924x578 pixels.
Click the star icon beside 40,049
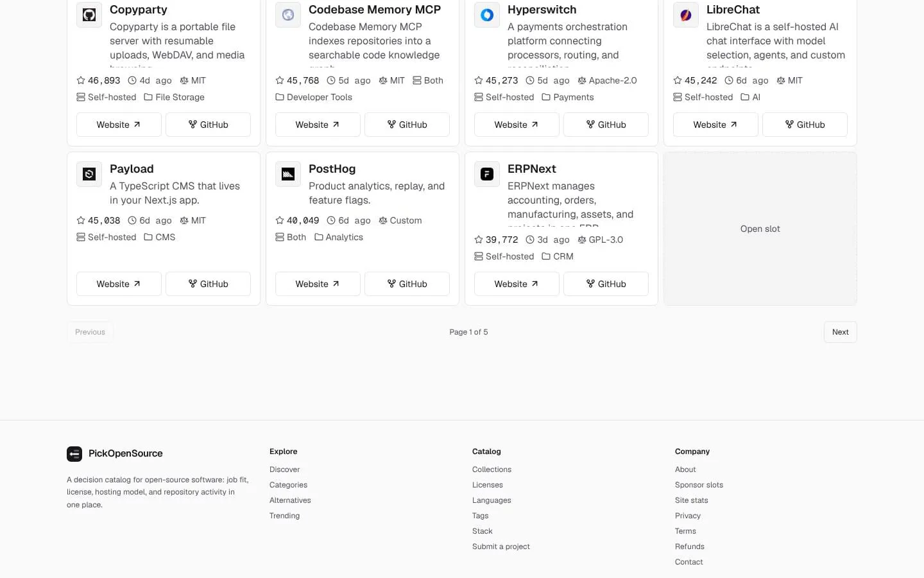pyautogui.click(x=280, y=220)
